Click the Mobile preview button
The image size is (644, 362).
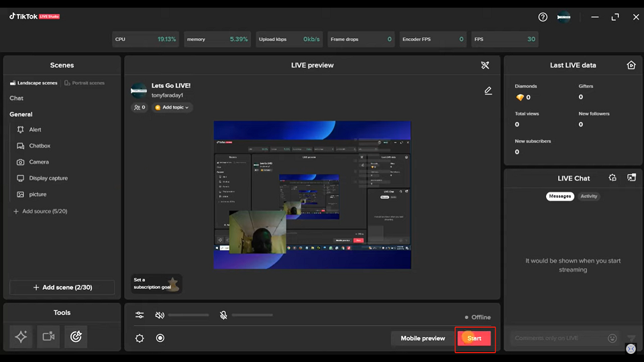pos(423,338)
